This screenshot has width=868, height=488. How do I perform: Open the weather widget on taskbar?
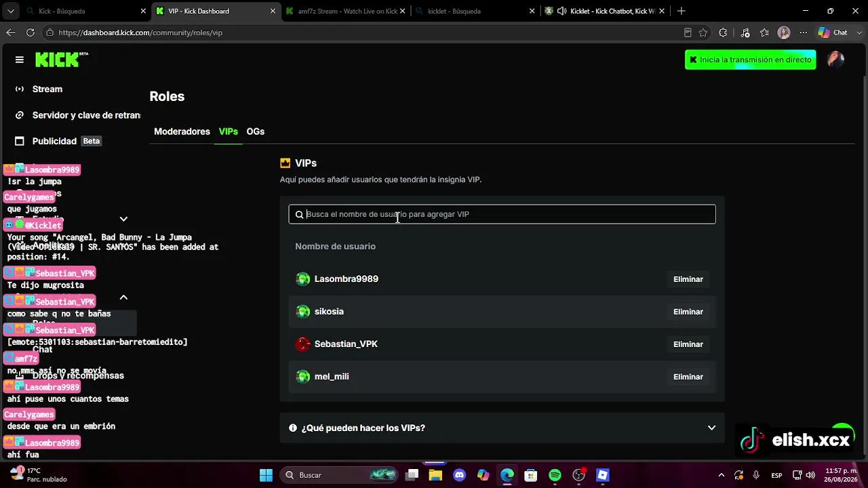38,474
